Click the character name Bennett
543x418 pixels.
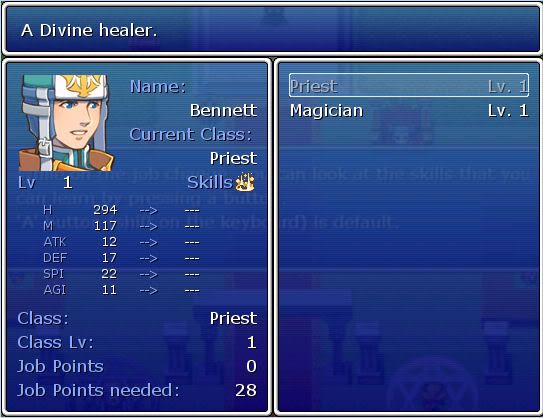223,110
